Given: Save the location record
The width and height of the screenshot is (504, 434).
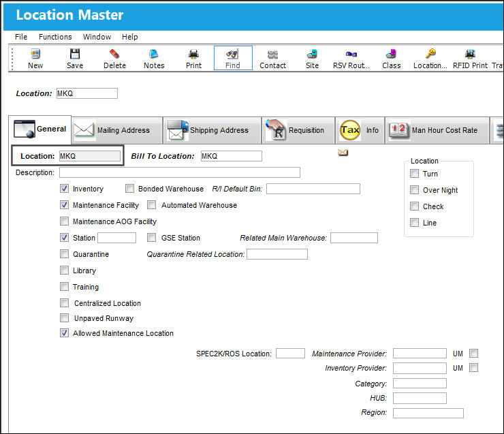Looking at the screenshot, I should click(74, 59).
